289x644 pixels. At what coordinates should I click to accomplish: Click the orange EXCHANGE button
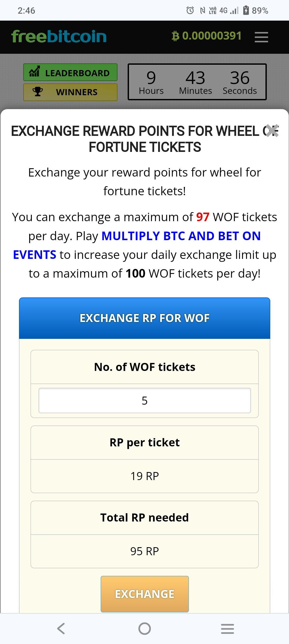144,594
